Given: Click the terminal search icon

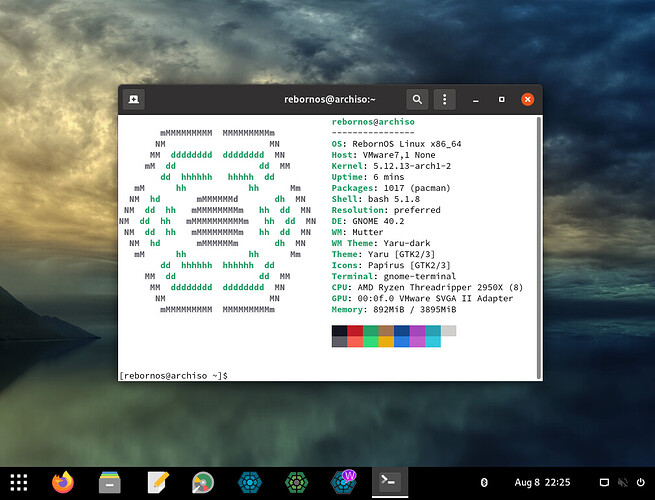Looking at the screenshot, I should point(417,99).
